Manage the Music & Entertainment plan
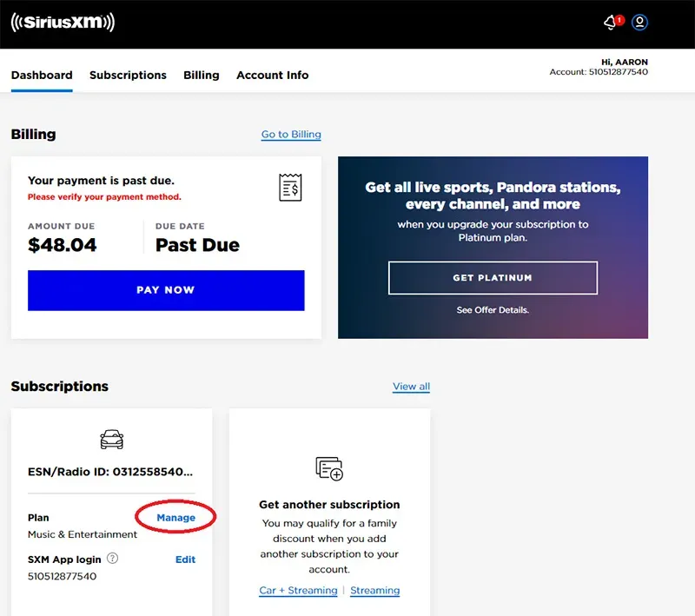The image size is (695, 616). (x=175, y=518)
